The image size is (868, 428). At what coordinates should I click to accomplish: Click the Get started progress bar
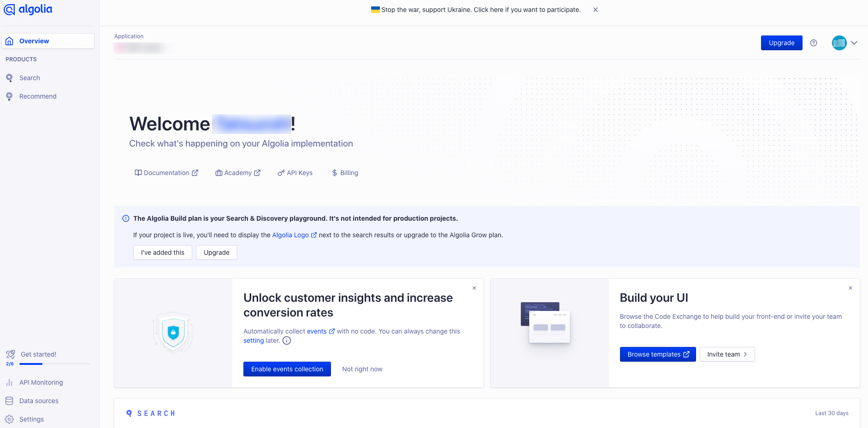(54, 364)
